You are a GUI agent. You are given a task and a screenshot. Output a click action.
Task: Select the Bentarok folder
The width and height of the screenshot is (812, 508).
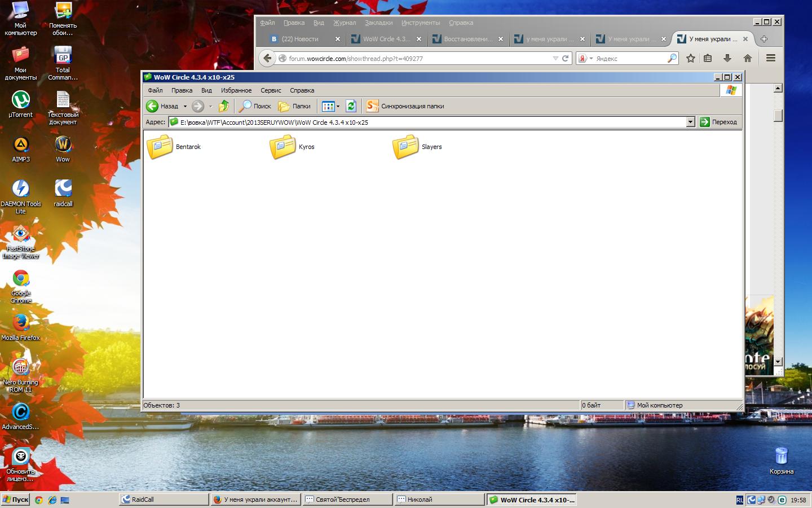(x=174, y=147)
